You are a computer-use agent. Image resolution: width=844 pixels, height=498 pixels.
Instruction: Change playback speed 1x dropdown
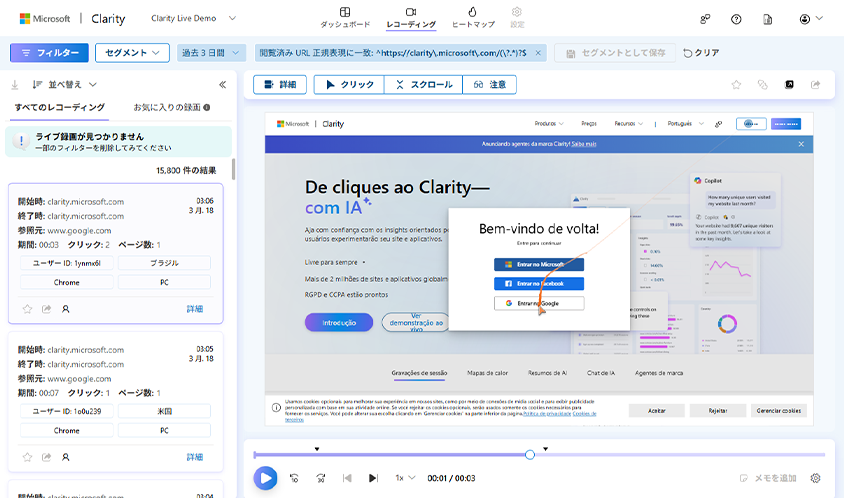tap(404, 479)
